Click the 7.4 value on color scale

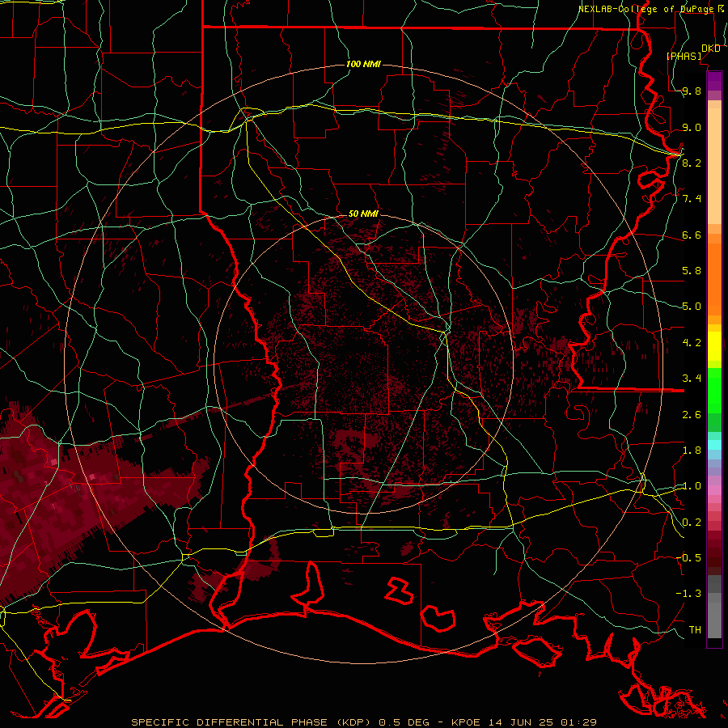coord(692,199)
